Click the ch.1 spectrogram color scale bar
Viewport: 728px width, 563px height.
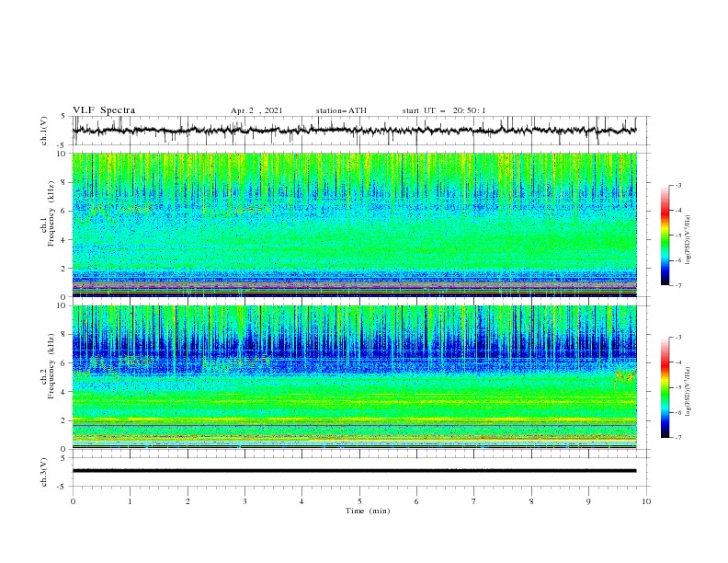point(665,236)
